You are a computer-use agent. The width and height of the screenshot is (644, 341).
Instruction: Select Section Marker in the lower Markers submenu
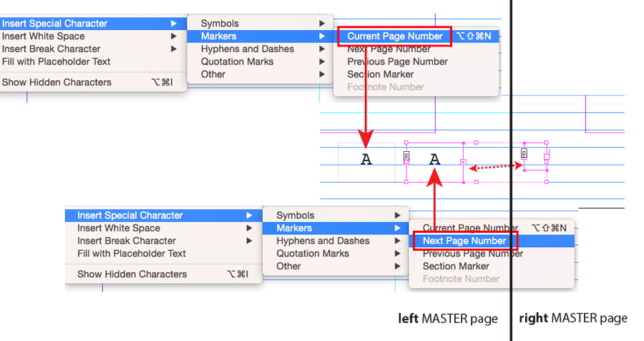[x=456, y=266]
